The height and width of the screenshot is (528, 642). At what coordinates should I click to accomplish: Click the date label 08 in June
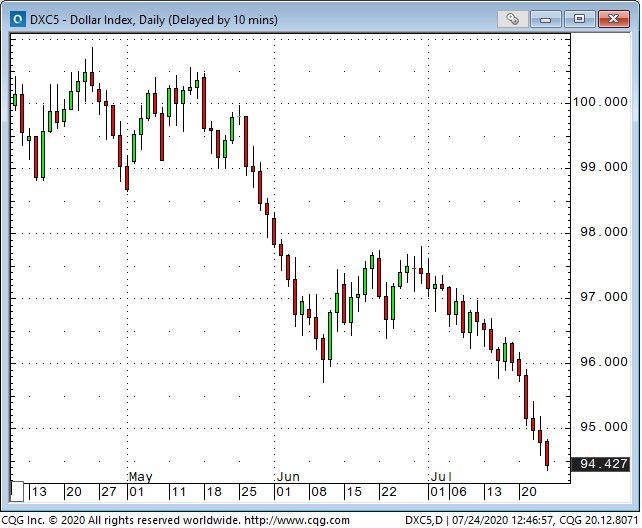[x=319, y=492]
